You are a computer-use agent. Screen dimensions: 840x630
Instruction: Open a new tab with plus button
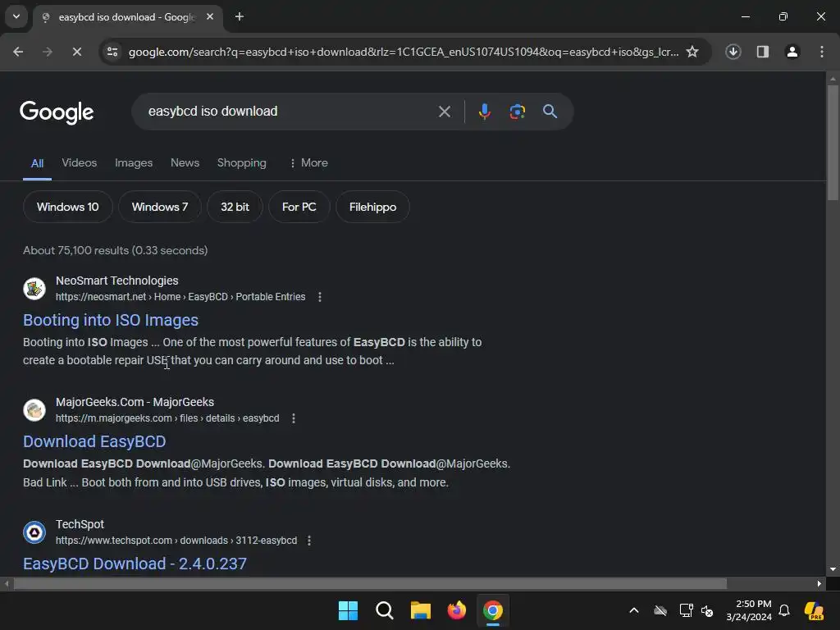pos(240,16)
